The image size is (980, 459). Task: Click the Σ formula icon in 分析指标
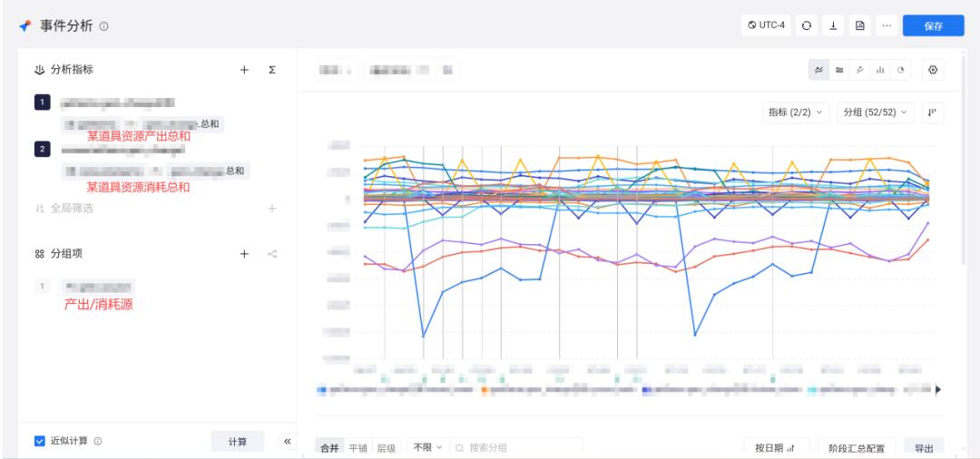(x=272, y=70)
